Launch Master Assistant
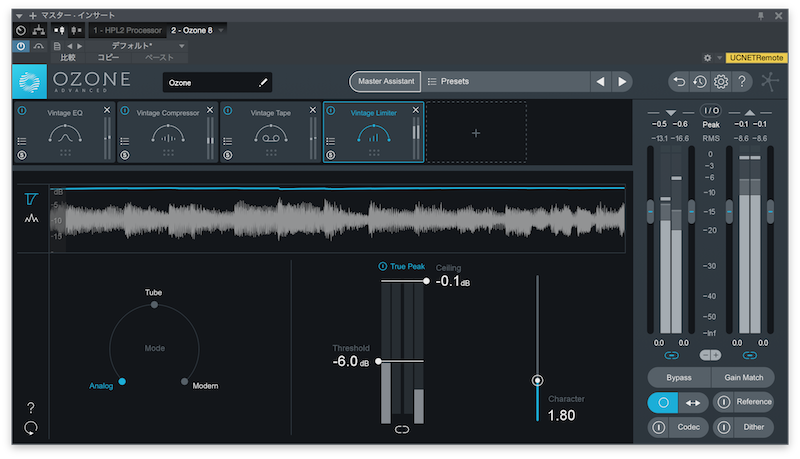Screen dimensions: 800x459 coord(386,82)
